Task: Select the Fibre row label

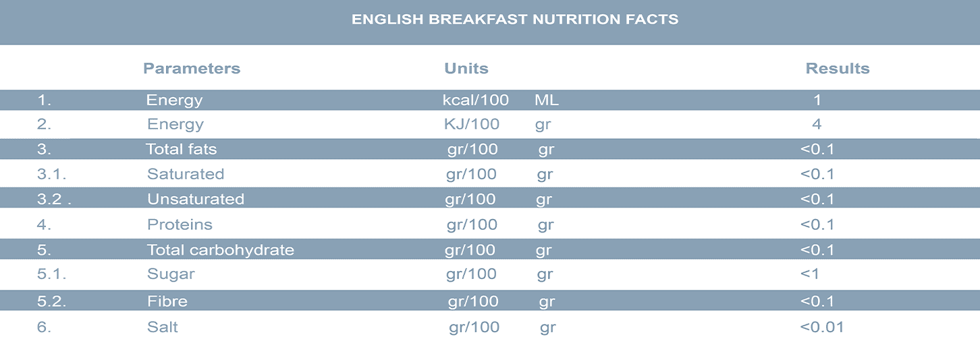Action: pyautogui.click(x=167, y=301)
